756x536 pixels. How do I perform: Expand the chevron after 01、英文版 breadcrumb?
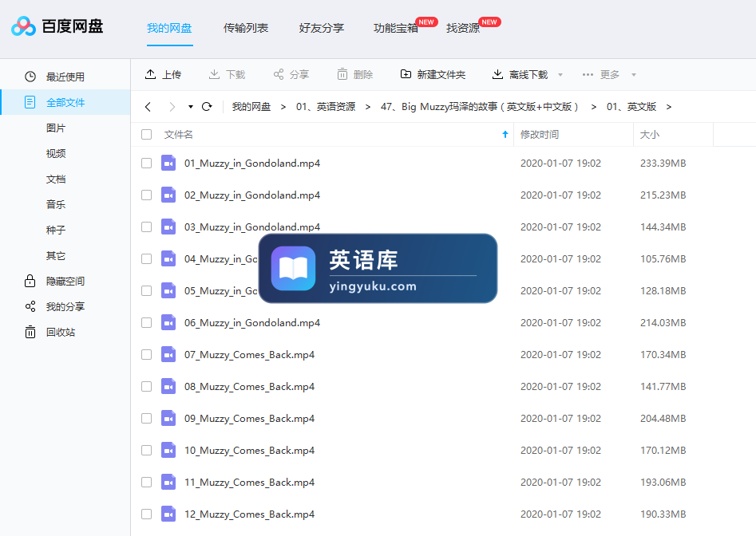click(x=669, y=107)
